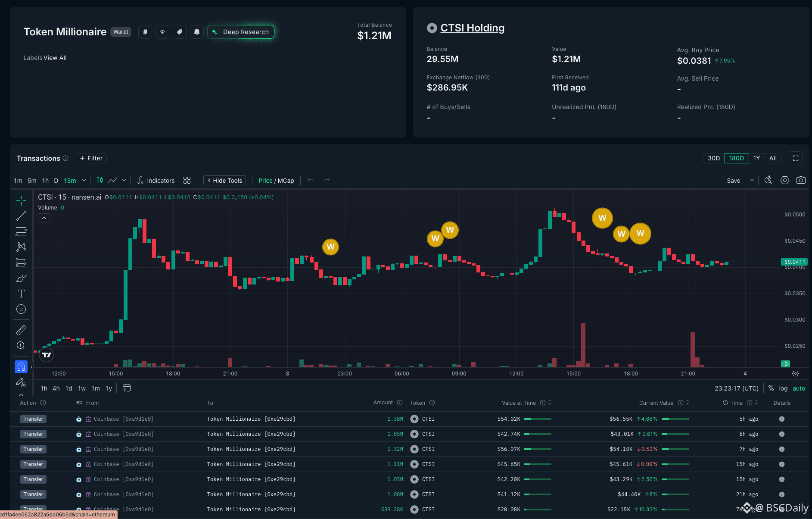Add a transactions Filter

91,158
